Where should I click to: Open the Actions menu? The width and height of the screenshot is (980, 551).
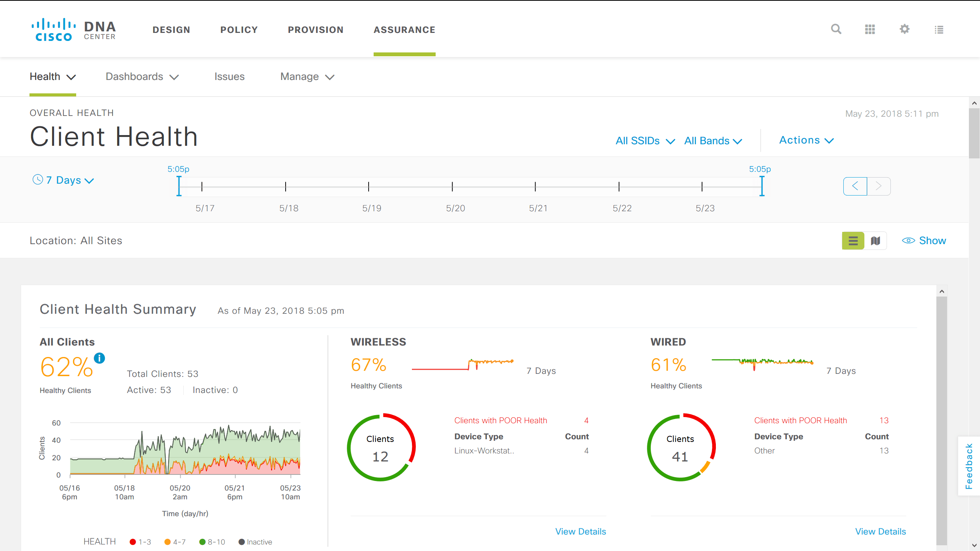point(806,140)
